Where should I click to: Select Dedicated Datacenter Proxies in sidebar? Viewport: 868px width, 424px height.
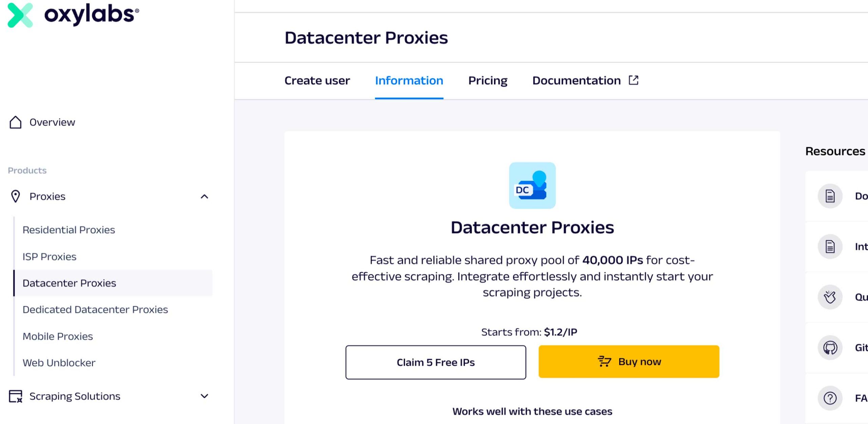click(95, 310)
